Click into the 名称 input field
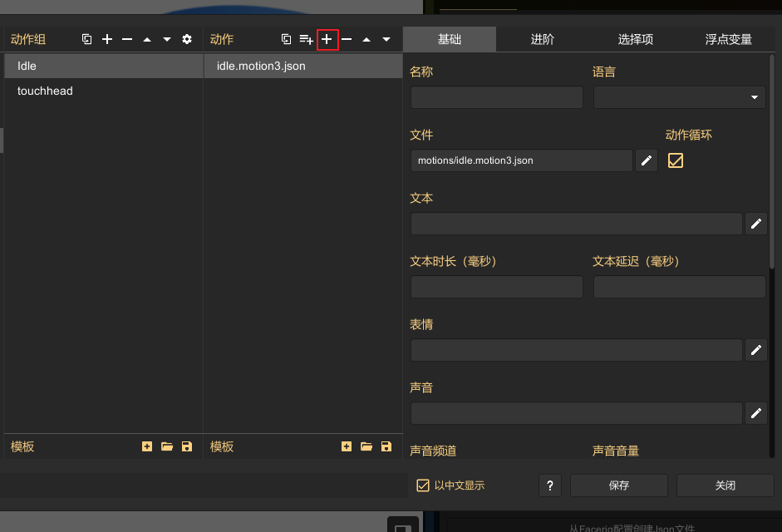The image size is (782, 532). (496, 97)
